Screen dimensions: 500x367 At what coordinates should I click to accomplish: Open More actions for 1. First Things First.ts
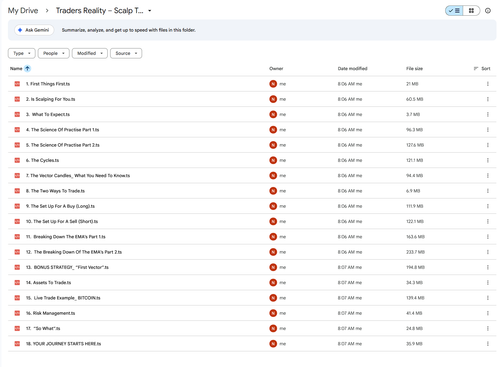tap(487, 84)
